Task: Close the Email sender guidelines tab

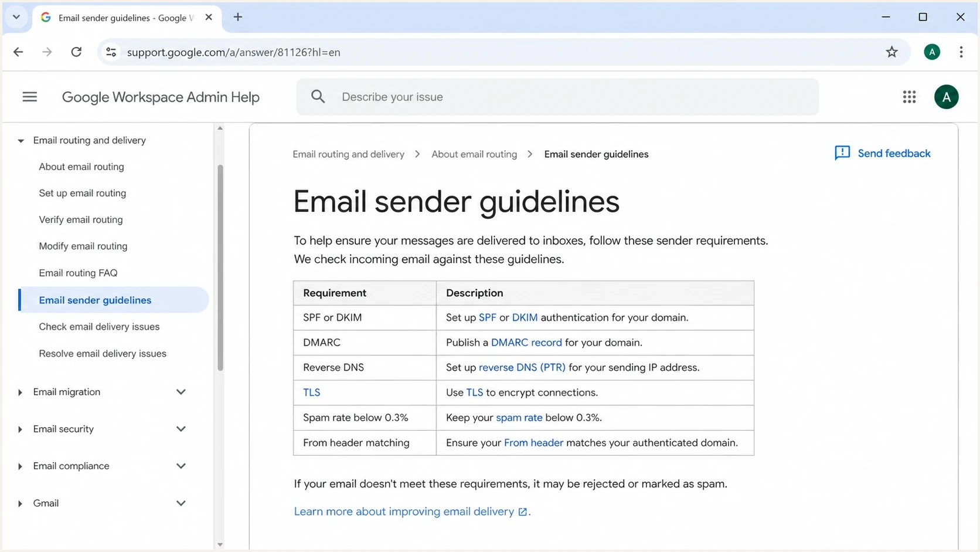Action: [209, 18]
